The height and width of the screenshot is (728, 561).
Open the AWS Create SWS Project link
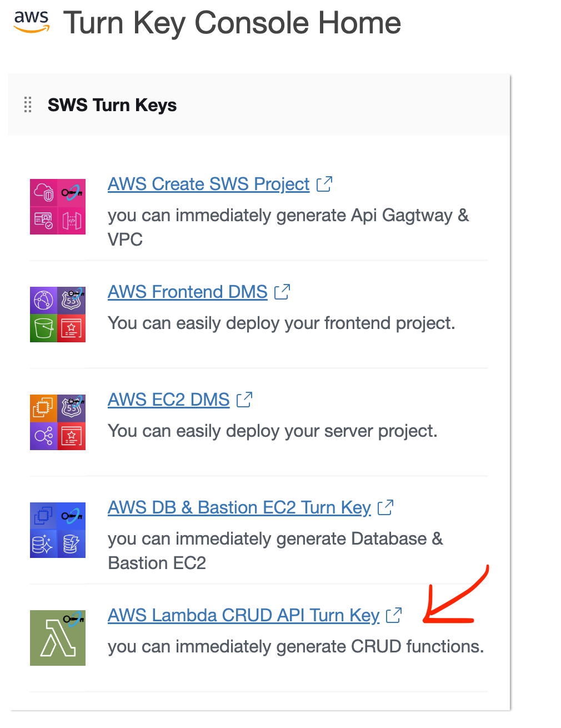pos(208,184)
